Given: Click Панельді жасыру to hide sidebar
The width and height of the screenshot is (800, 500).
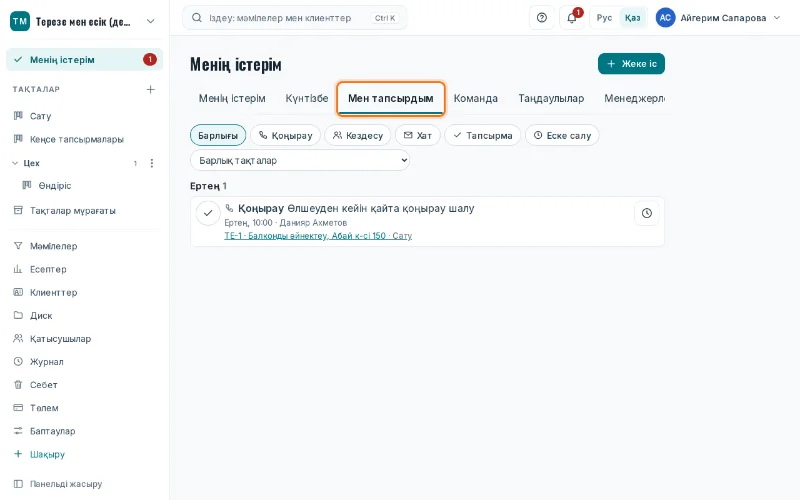Looking at the screenshot, I should 84,484.
